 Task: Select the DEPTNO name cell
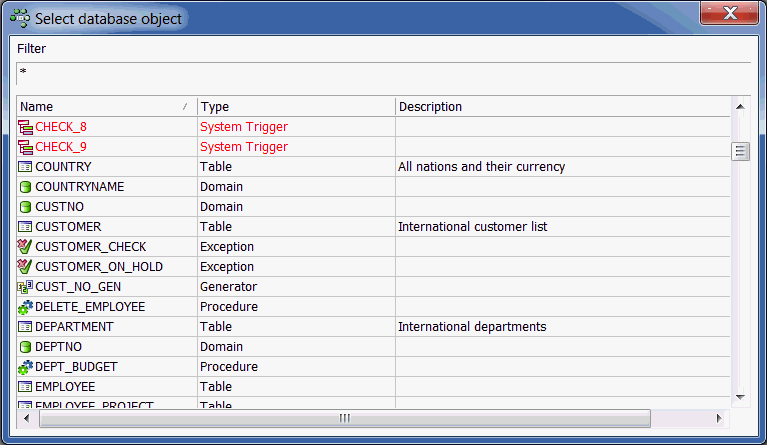tap(58, 347)
